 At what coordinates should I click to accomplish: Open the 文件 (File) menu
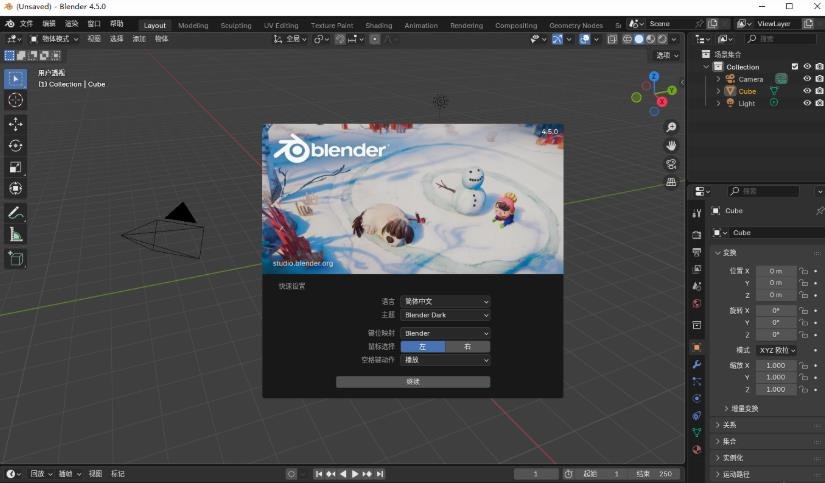coord(26,24)
